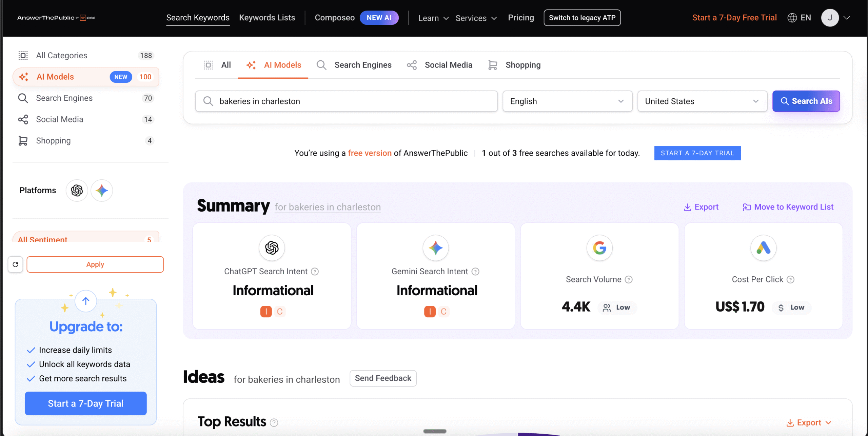Open ChatGPT Search Intent help tooltip
The image size is (868, 436).
tap(315, 272)
